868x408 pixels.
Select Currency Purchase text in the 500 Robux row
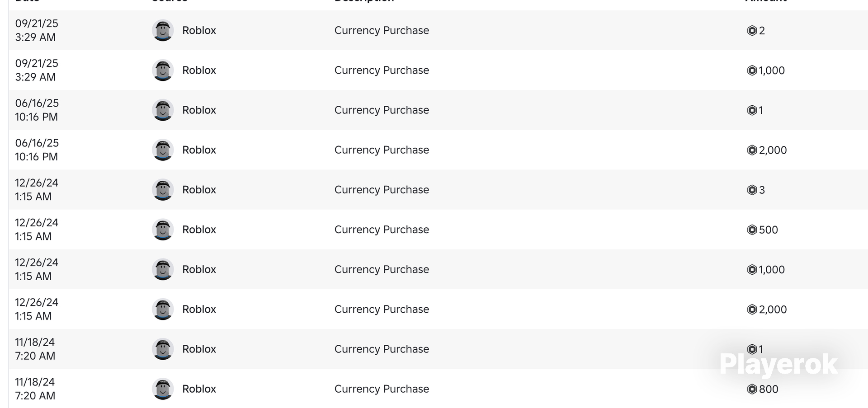(x=382, y=230)
